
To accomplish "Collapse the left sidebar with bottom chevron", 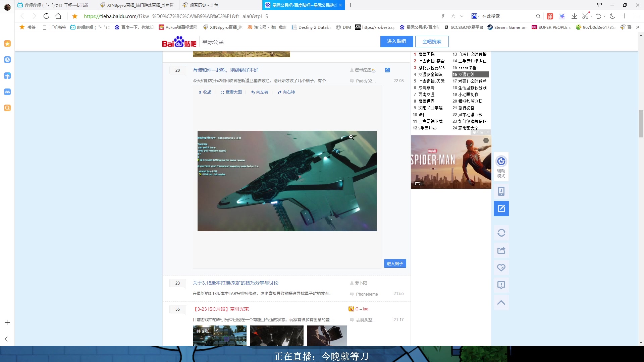I will tap(7, 339).
